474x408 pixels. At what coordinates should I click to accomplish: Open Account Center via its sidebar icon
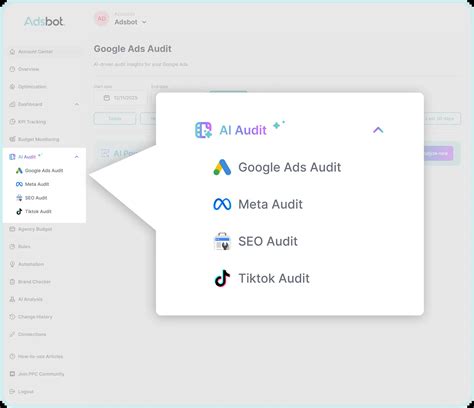[x=12, y=52]
